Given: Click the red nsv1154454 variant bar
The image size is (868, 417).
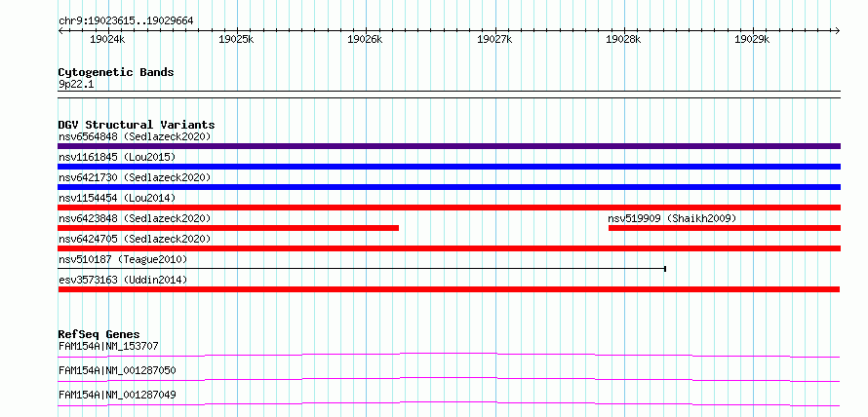Looking at the screenshot, I should [x=449, y=208].
